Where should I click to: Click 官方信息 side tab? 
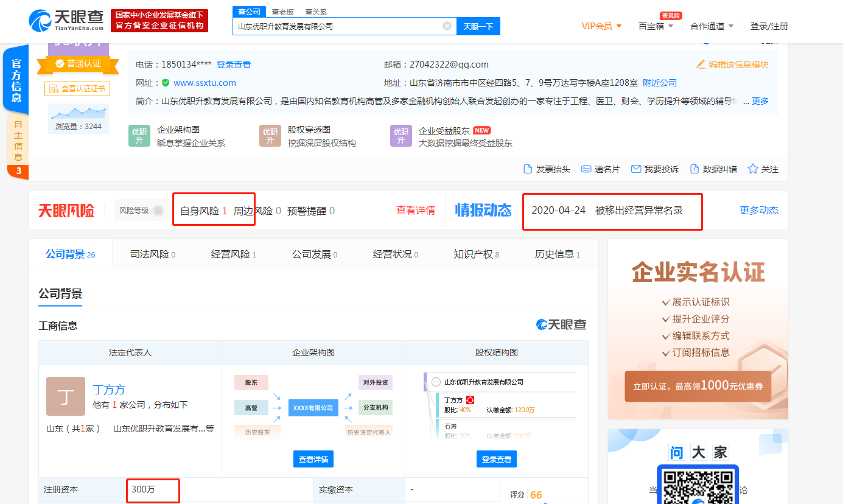point(16,80)
